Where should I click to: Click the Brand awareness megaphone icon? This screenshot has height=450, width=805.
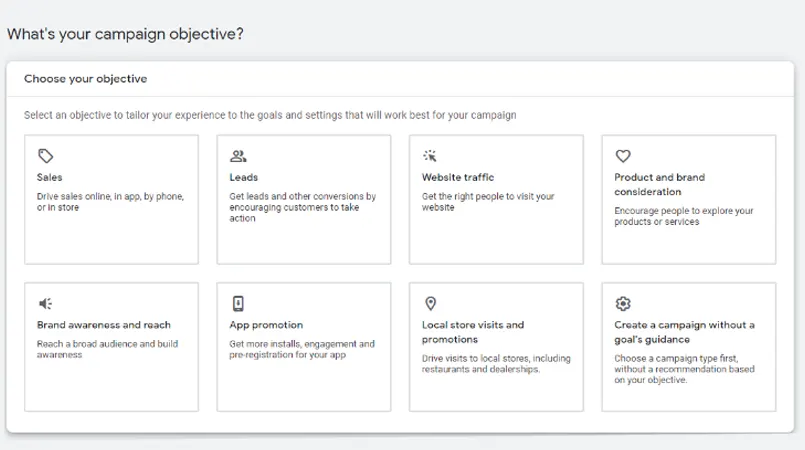click(45, 303)
